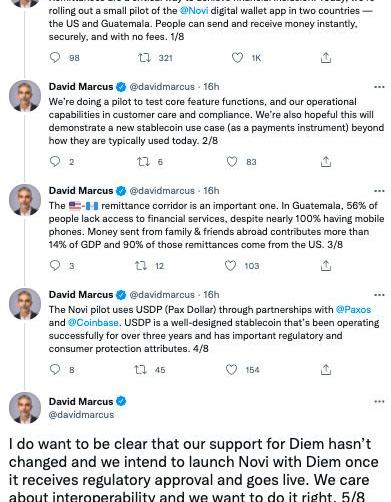Retweet the 3/8 tweet showing 12 retweets
391x502 pixels.
coord(141,266)
